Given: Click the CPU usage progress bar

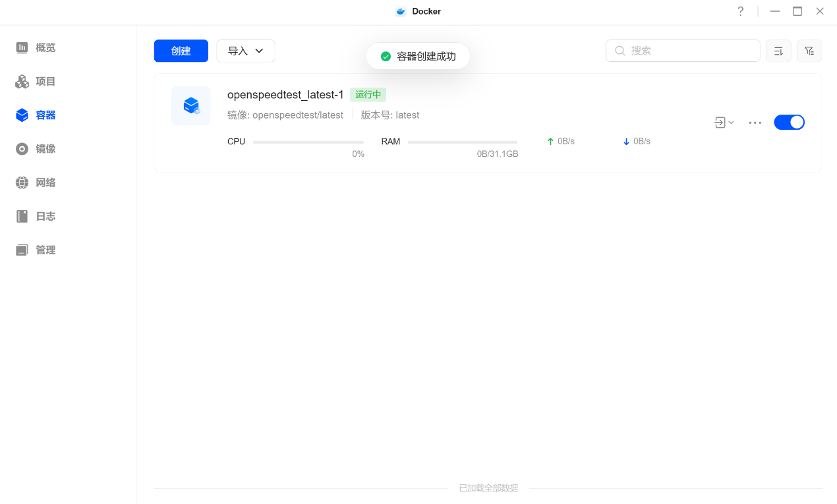Looking at the screenshot, I should coord(308,142).
